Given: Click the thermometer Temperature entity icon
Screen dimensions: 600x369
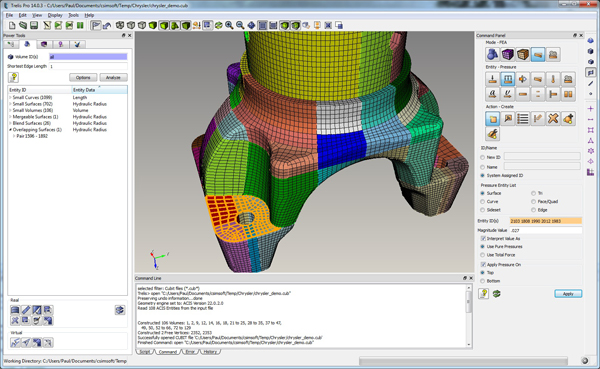Looking at the screenshot, I should point(553,79).
